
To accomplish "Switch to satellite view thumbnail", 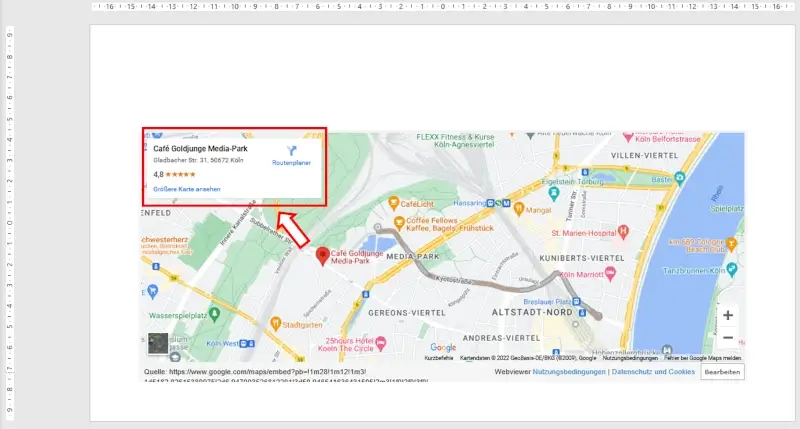I will click(x=158, y=343).
